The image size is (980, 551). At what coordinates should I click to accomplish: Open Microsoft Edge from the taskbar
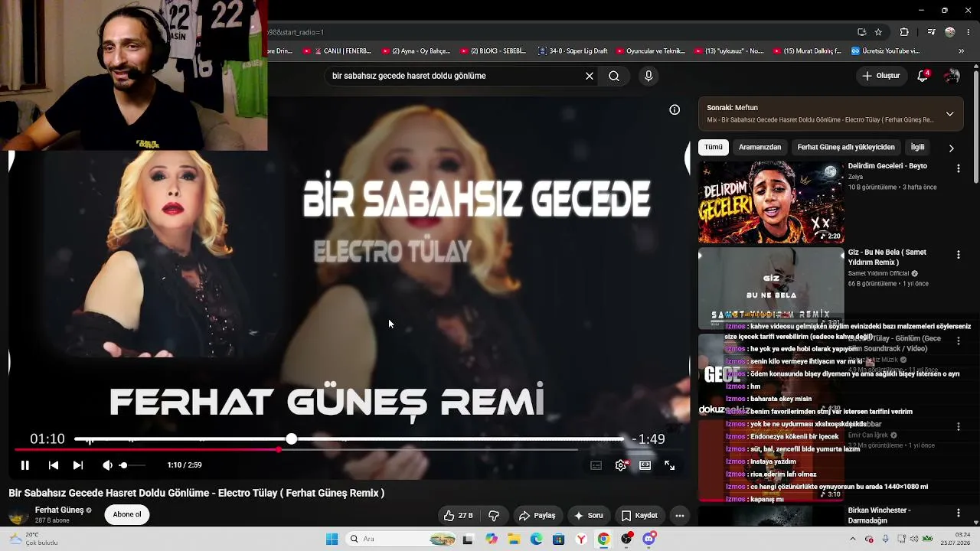[x=536, y=539]
